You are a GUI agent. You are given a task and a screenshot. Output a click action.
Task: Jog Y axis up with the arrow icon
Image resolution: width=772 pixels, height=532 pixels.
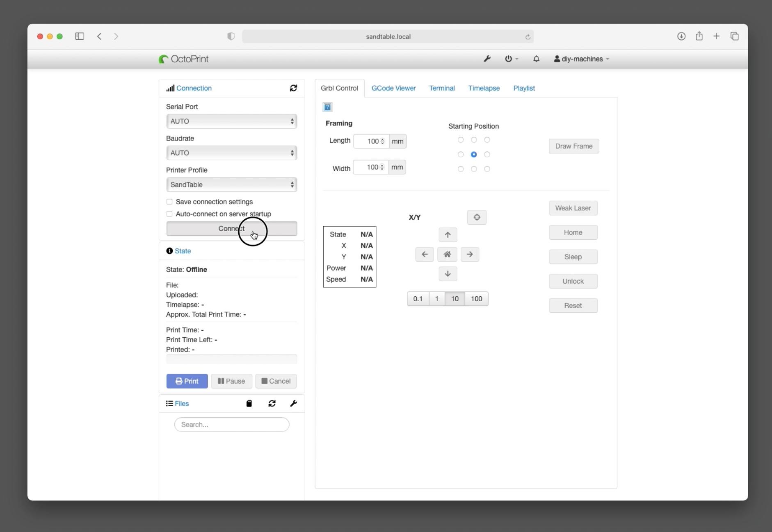click(x=447, y=234)
